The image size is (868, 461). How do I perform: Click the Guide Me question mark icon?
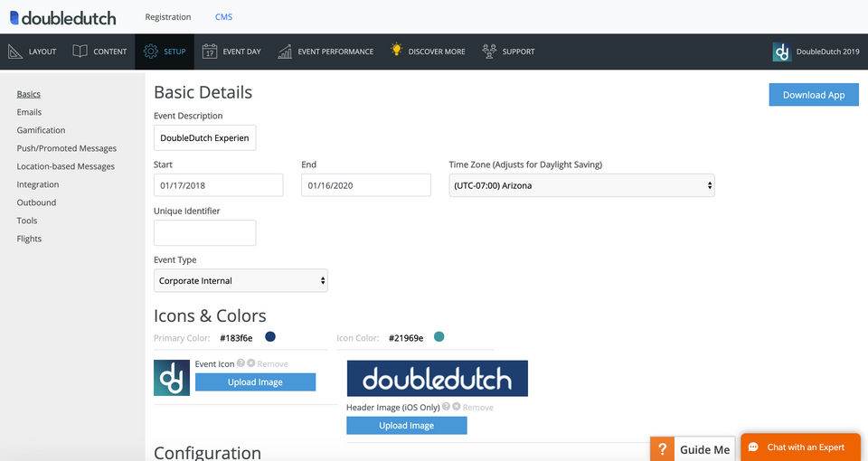[x=662, y=449]
